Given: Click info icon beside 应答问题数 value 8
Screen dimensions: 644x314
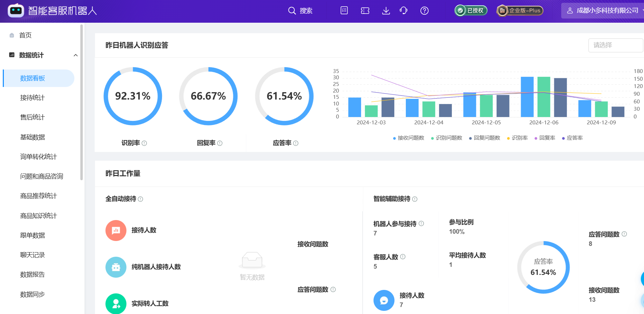Looking at the screenshot, I should pos(624,234).
